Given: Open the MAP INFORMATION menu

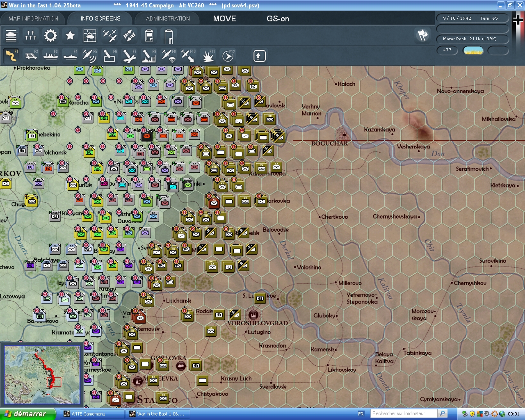Looking at the screenshot, I should pyautogui.click(x=33, y=18).
